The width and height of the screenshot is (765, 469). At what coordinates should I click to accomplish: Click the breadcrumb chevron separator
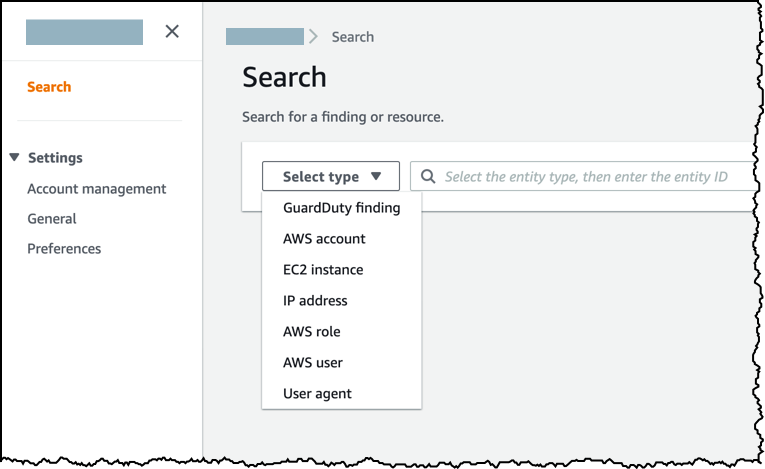314,37
